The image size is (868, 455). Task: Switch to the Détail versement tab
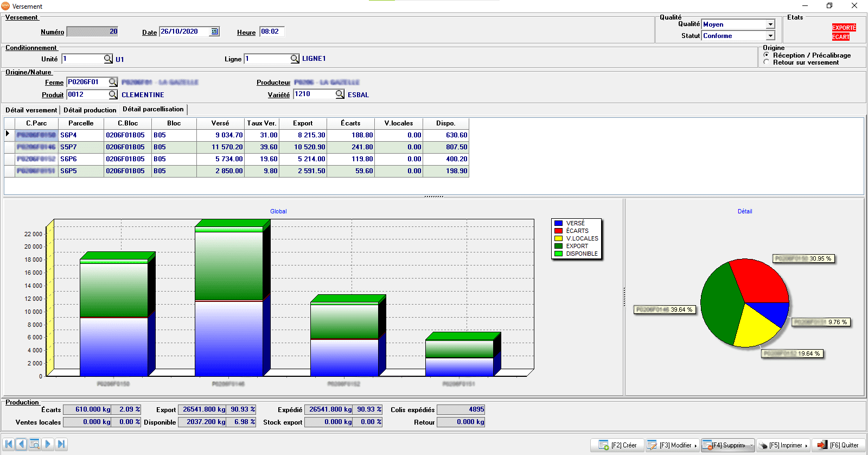(x=31, y=110)
